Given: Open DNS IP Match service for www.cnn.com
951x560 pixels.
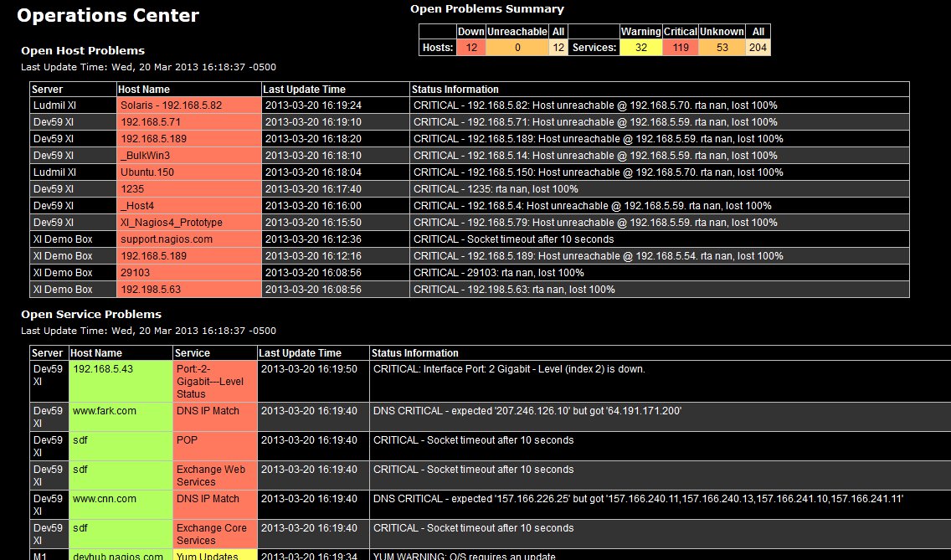Looking at the screenshot, I should (208, 499).
